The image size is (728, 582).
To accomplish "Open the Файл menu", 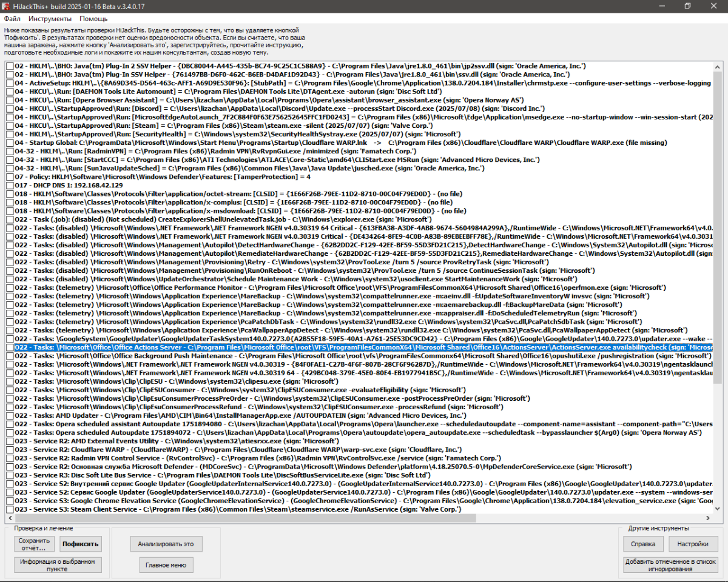I will click(x=12, y=19).
